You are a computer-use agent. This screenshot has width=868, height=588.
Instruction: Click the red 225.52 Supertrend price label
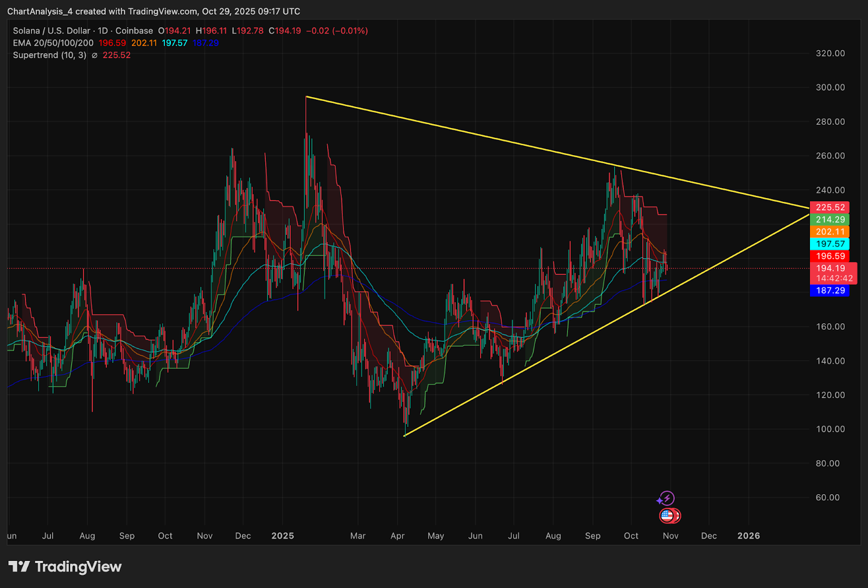pyautogui.click(x=829, y=207)
